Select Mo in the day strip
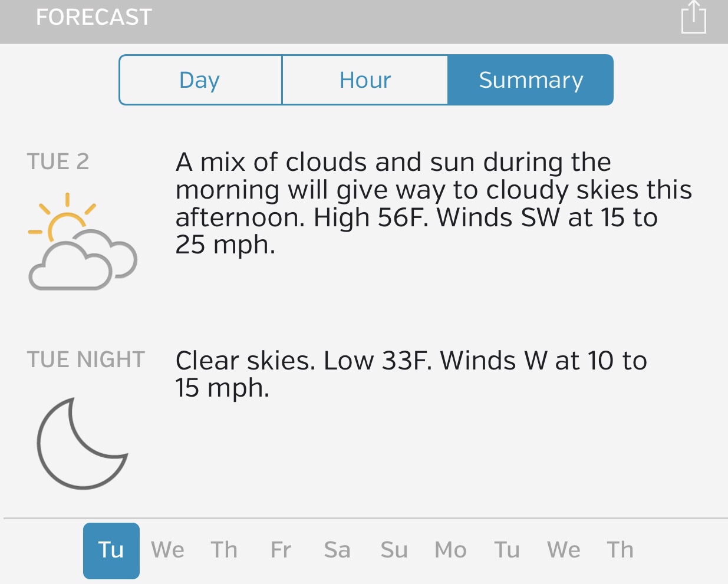Image resolution: width=728 pixels, height=584 pixels. point(450,550)
